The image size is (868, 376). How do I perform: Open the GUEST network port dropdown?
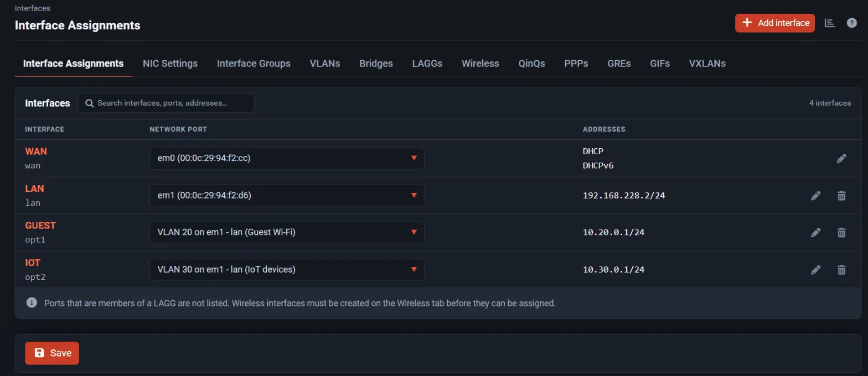(287, 232)
